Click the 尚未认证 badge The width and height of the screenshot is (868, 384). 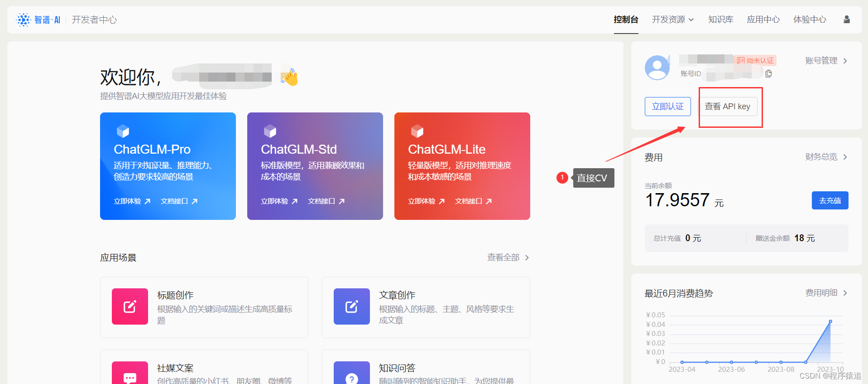(755, 60)
